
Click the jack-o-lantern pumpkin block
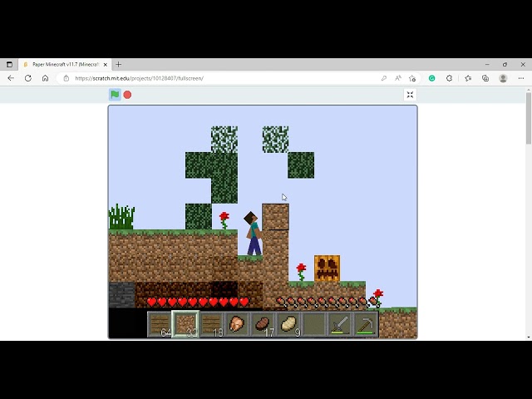coord(327,268)
